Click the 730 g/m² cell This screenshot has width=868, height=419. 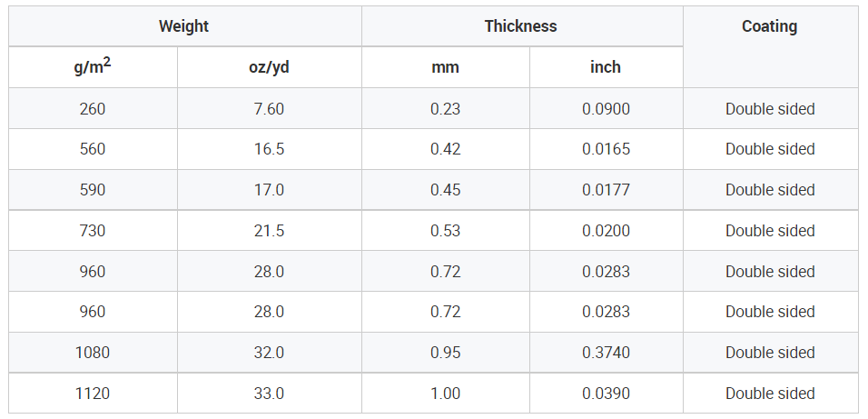tap(93, 231)
